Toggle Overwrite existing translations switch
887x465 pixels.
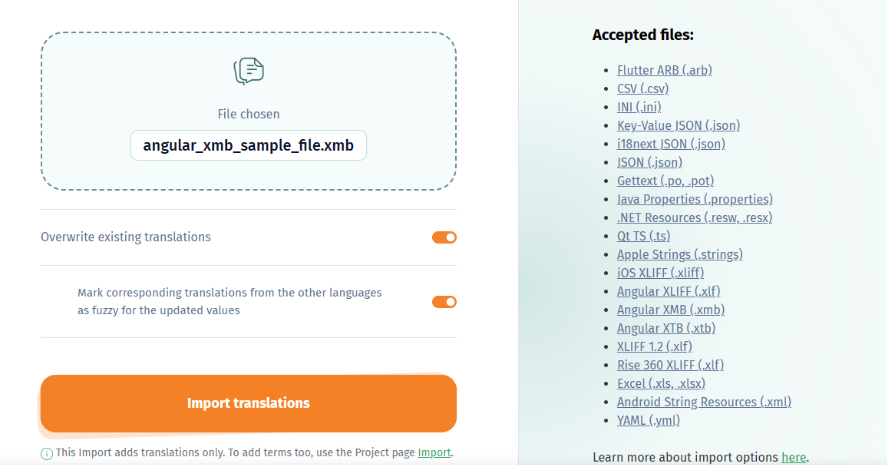pos(444,237)
